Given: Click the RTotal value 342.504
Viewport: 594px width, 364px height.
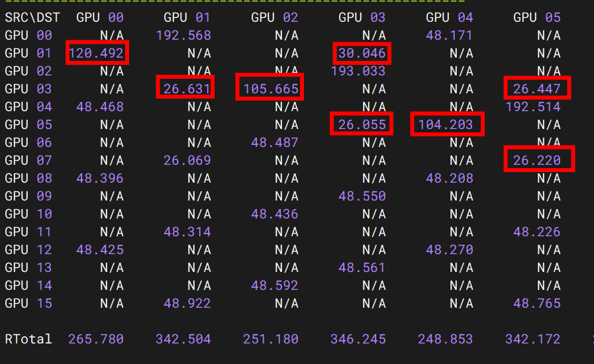Looking at the screenshot, I should click(183, 339).
